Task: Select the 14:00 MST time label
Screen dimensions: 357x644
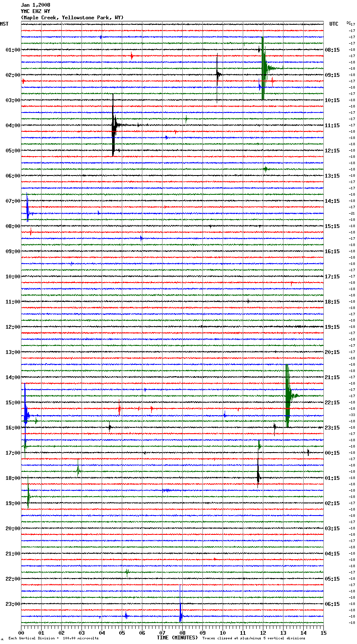Action: point(13,377)
